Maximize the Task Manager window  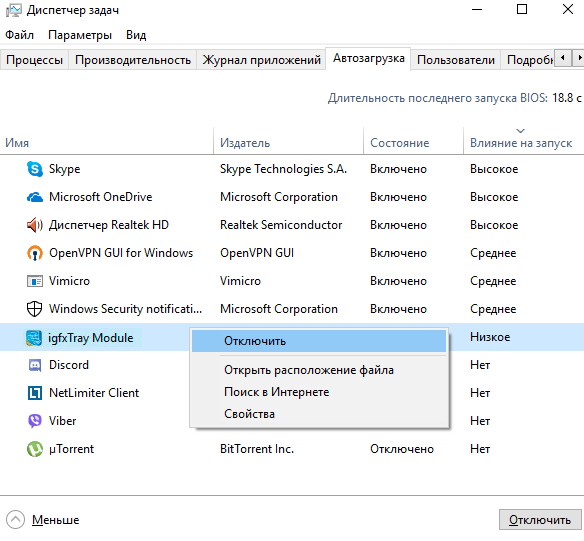tap(522, 9)
